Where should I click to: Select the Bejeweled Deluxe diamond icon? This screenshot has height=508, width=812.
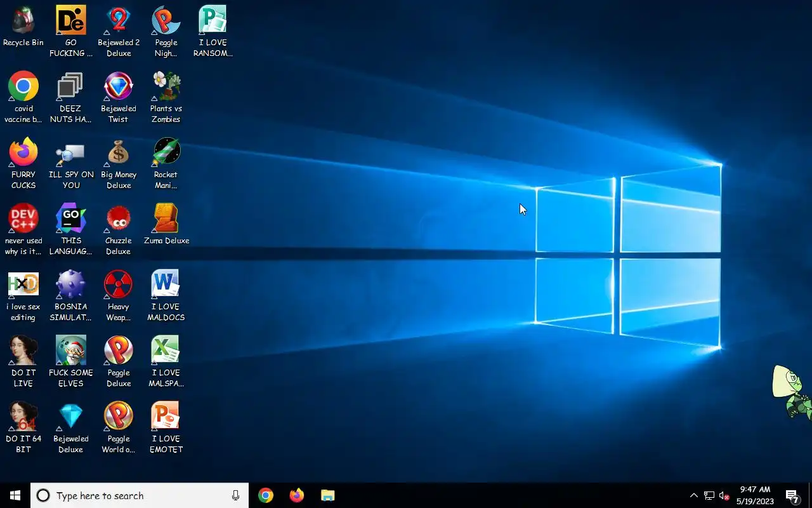[x=71, y=417]
